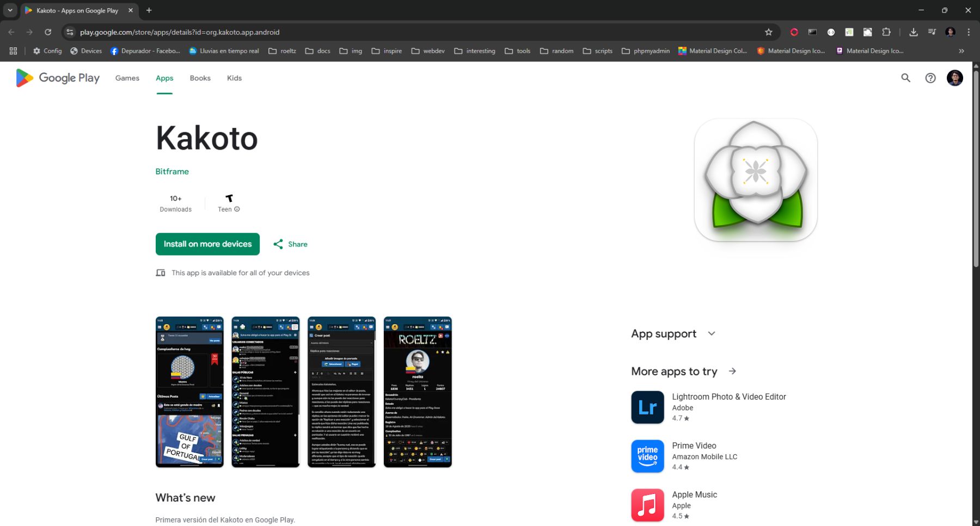Image resolution: width=980 pixels, height=526 pixels.
Task: Open the Apple Music app icon
Action: 647,505
